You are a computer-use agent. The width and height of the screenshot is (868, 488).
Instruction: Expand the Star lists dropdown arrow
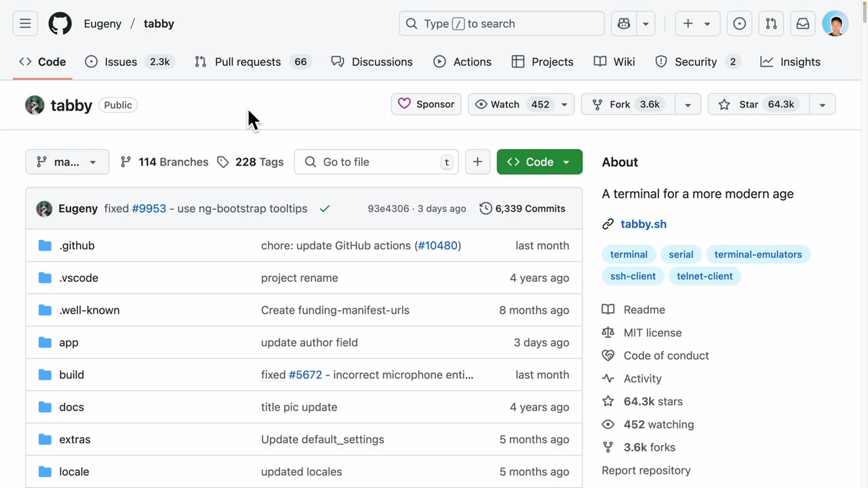822,104
